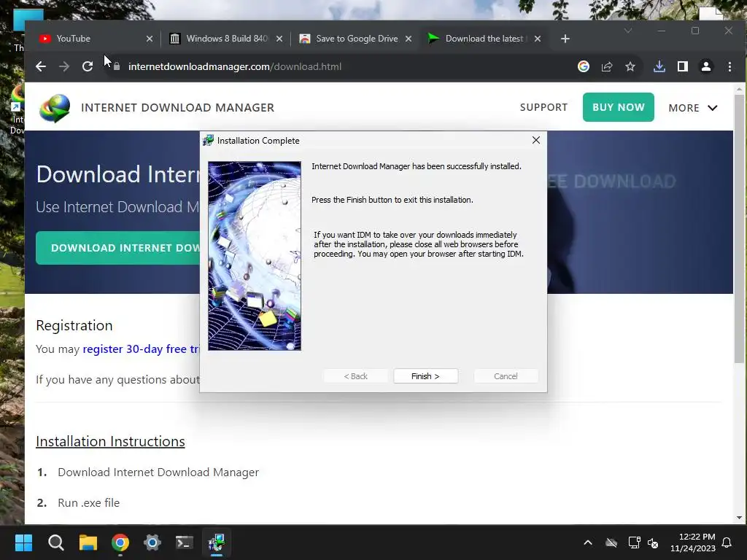Click the Cancel button in installer dialog
Screen dimensions: 747x560
[x=506, y=376]
